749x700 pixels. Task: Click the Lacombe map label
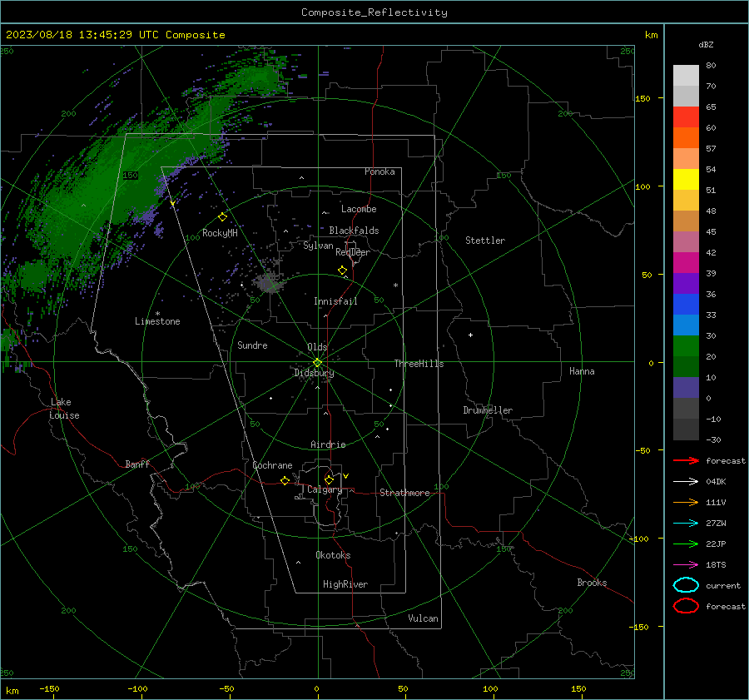coord(359,209)
